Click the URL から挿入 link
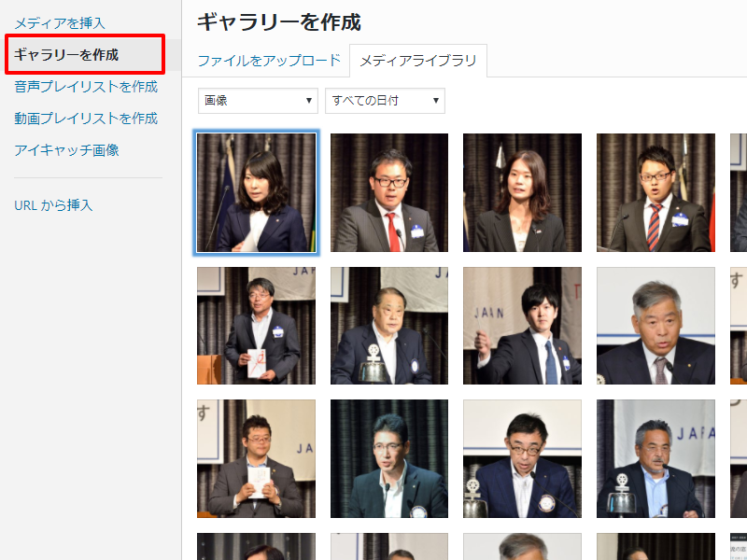The height and width of the screenshot is (560, 747). (x=53, y=205)
